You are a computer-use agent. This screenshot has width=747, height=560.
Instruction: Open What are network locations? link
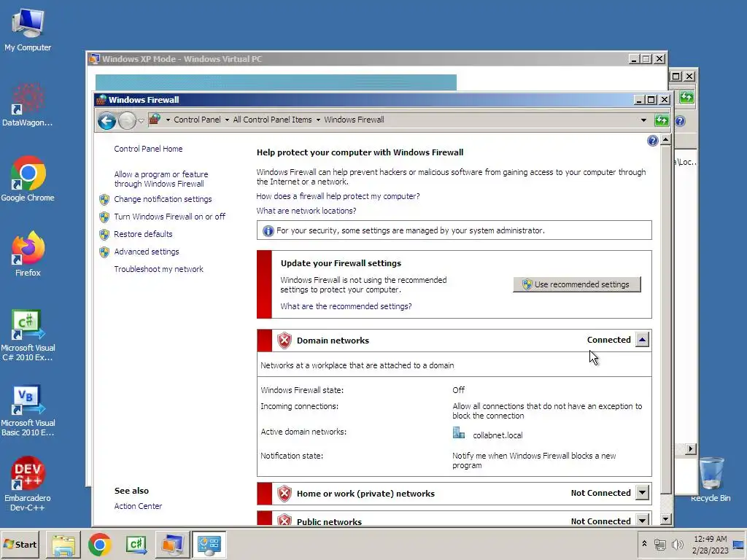point(306,211)
